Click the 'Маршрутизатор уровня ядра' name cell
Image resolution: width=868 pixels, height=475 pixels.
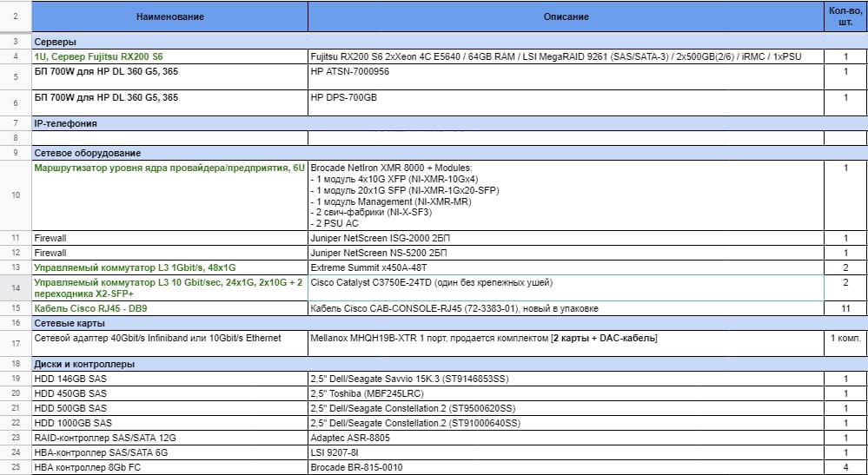pos(170,195)
